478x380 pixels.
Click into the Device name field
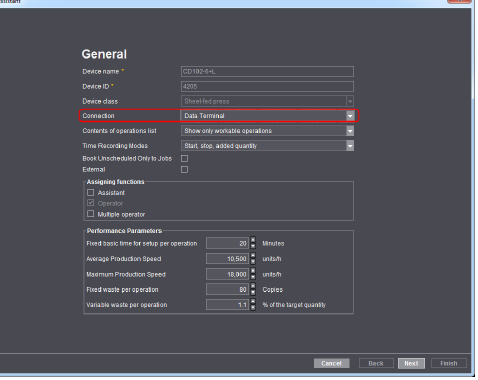pos(267,71)
